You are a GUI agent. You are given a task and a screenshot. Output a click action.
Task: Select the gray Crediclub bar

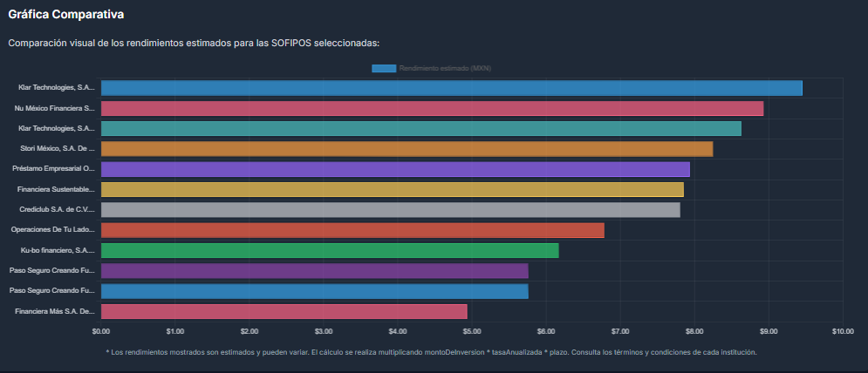391,210
